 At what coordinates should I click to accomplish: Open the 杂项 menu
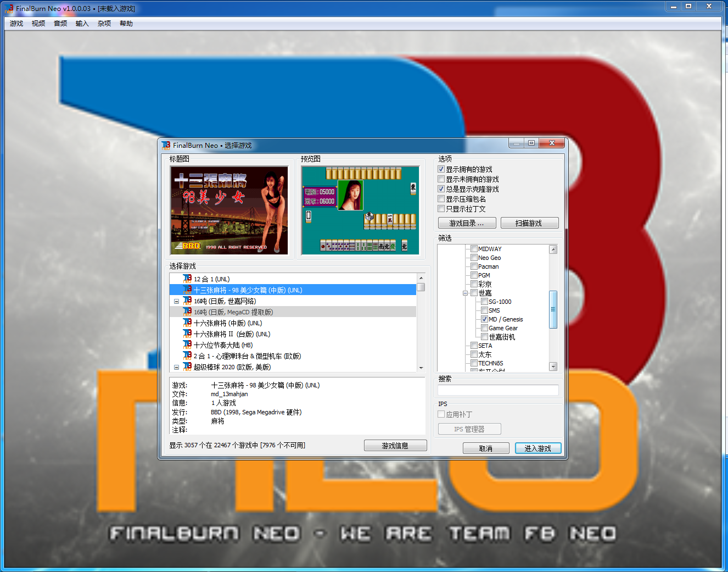pos(104,24)
